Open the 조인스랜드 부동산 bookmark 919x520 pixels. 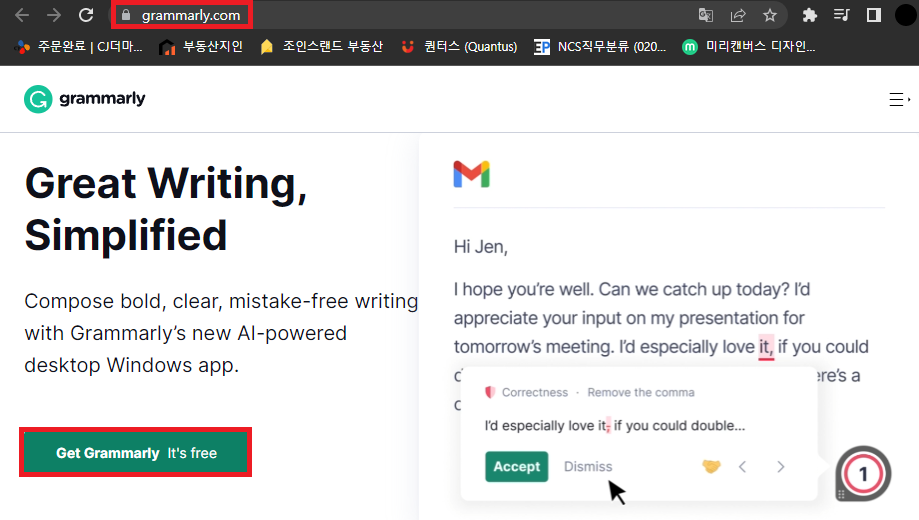pos(321,47)
